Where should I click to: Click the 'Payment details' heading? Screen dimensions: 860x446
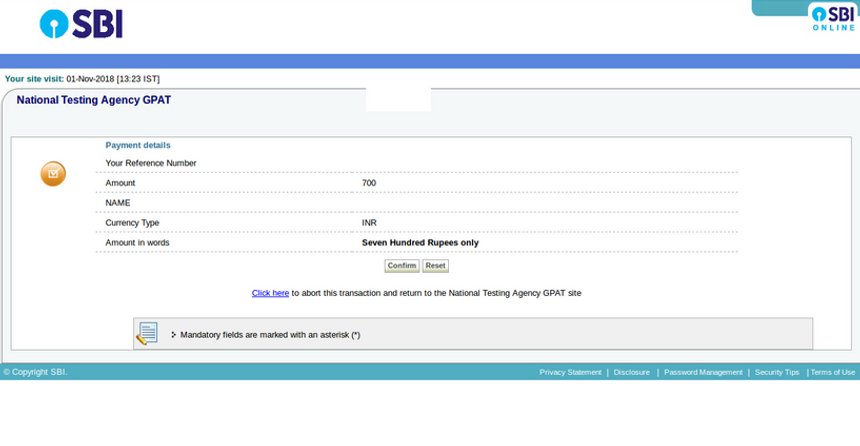click(138, 145)
